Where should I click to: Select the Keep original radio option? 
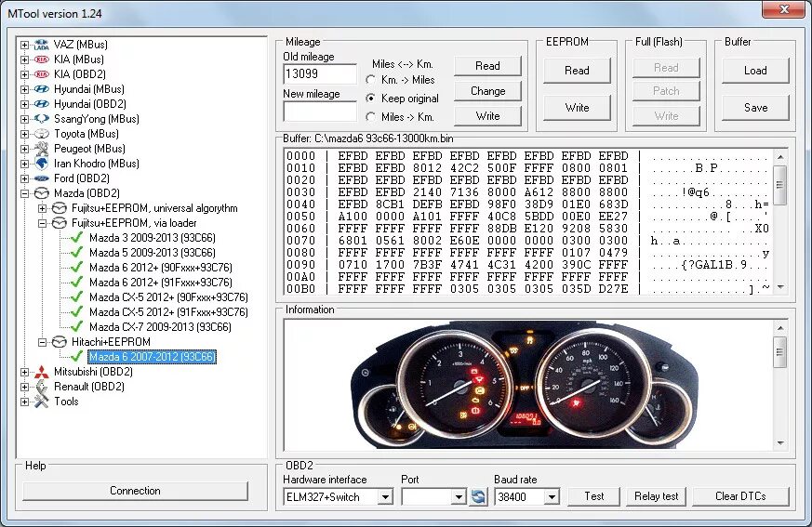pos(370,99)
